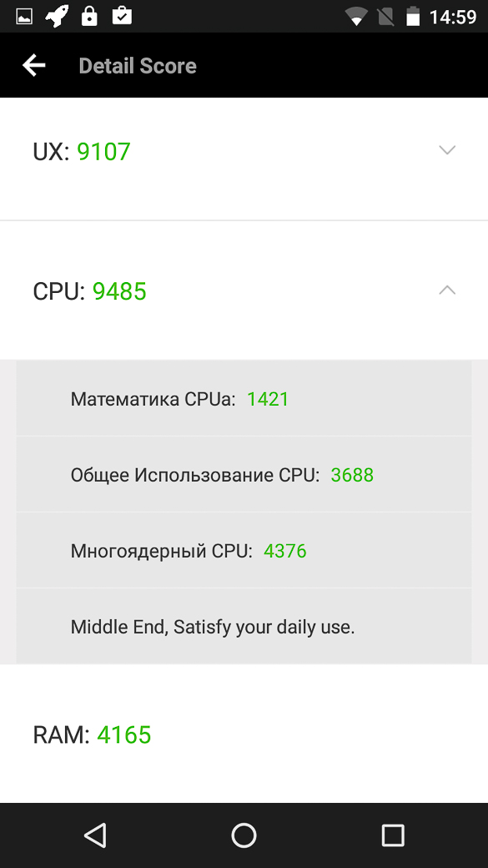This screenshot has height=868, width=488.
Task: Tap the no-SIM status icon
Action: click(x=385, y=17)
